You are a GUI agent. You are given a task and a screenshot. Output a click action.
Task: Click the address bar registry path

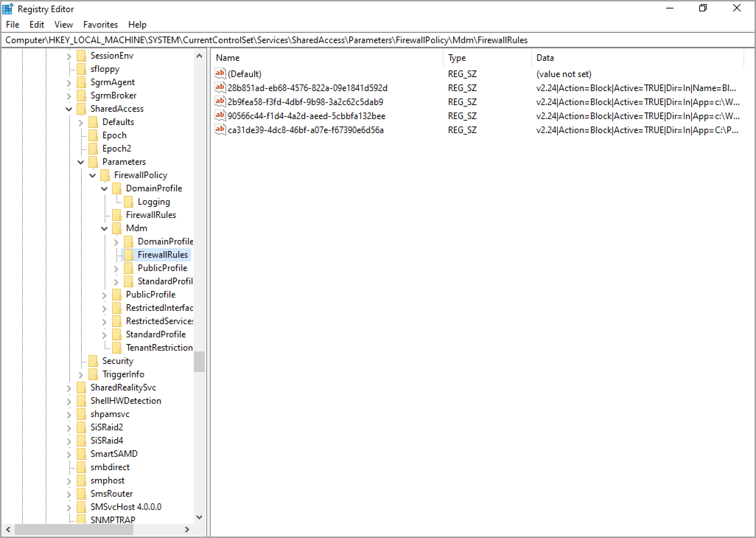[266, 40]
